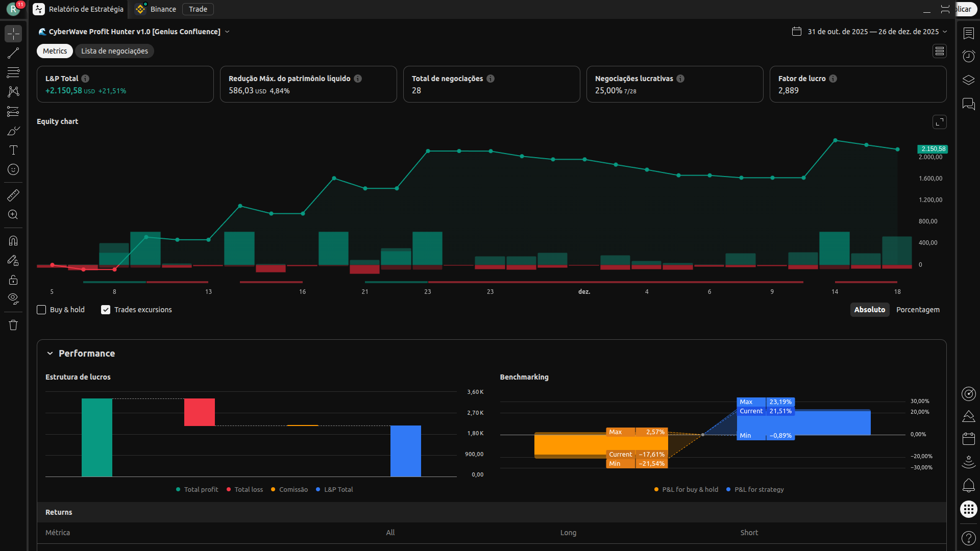Open the notifications bell icon
This screenshot has height=551, width=980.
click(968, 485)
